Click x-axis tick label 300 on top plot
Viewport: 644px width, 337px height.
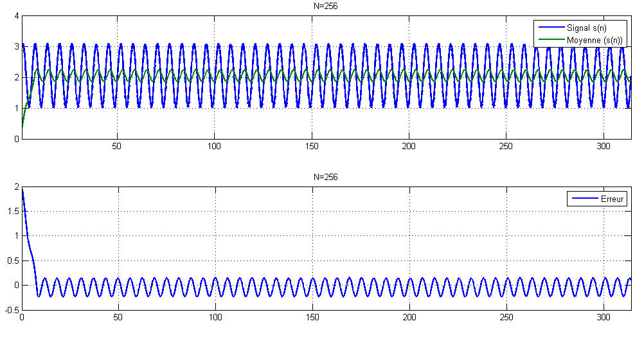click(603, 147)
